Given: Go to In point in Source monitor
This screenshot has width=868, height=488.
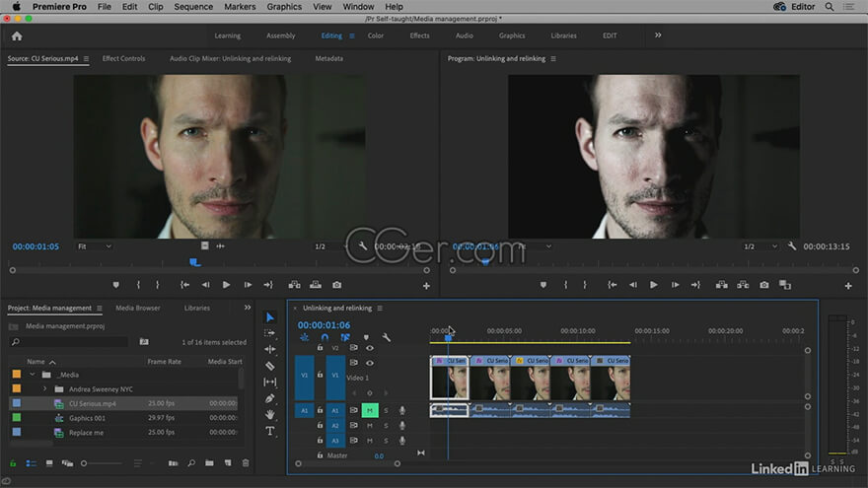Looking at the screenshot, I should click(184, 285).
